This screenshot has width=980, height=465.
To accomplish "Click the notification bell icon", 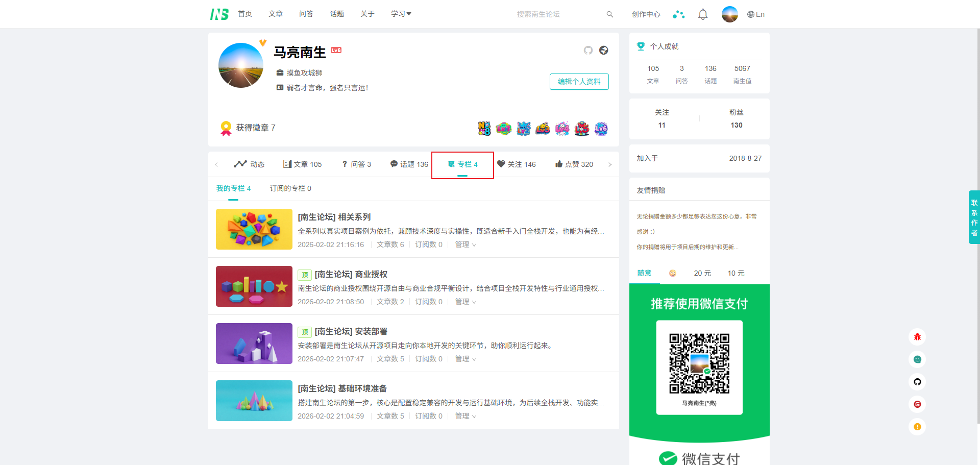I will pyautogui.click(x=703, y=14).
